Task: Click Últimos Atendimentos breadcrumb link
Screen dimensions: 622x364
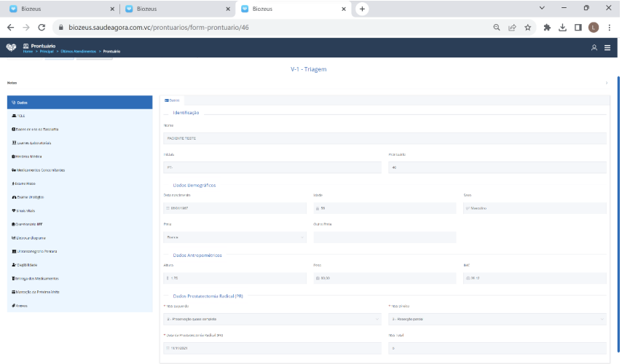Action: (79, 52)
